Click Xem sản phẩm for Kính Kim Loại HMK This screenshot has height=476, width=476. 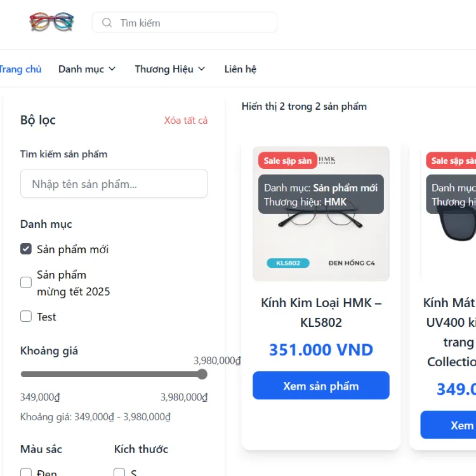pos(321,386)
